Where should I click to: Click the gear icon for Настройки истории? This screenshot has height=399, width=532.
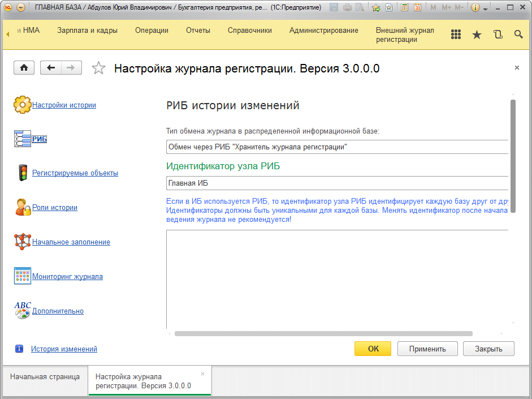coord(22,105)
